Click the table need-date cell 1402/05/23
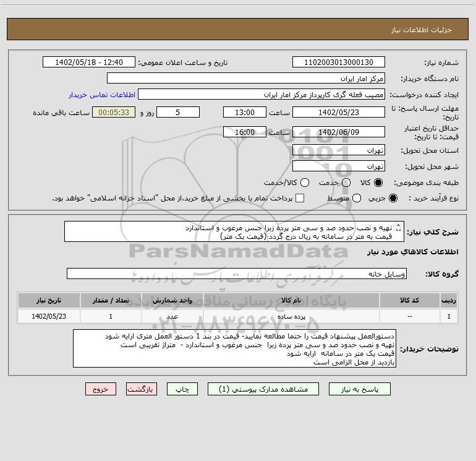 pos(49,317)
